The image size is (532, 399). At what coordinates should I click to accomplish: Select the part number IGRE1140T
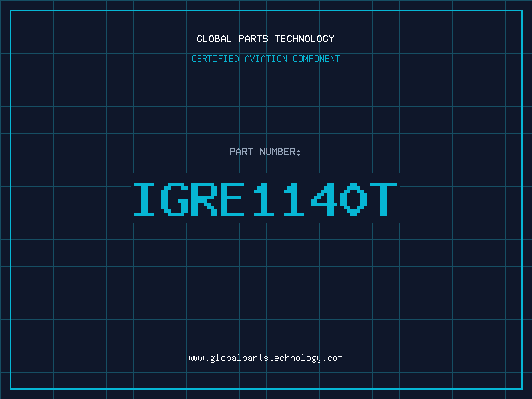coord(265,199)
